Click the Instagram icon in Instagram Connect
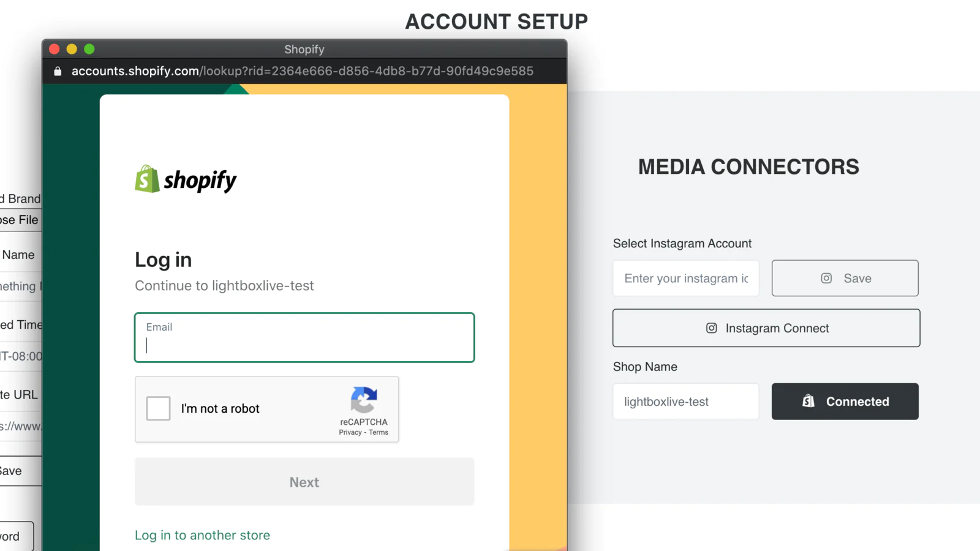The height and width of the screenshot is (551, 980). tap(711, 328)
